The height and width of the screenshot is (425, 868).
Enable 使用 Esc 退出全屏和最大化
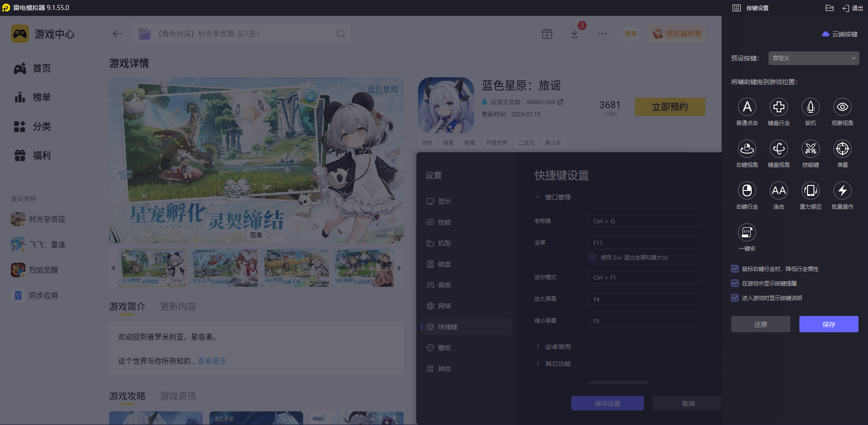(x=593, y=257)
